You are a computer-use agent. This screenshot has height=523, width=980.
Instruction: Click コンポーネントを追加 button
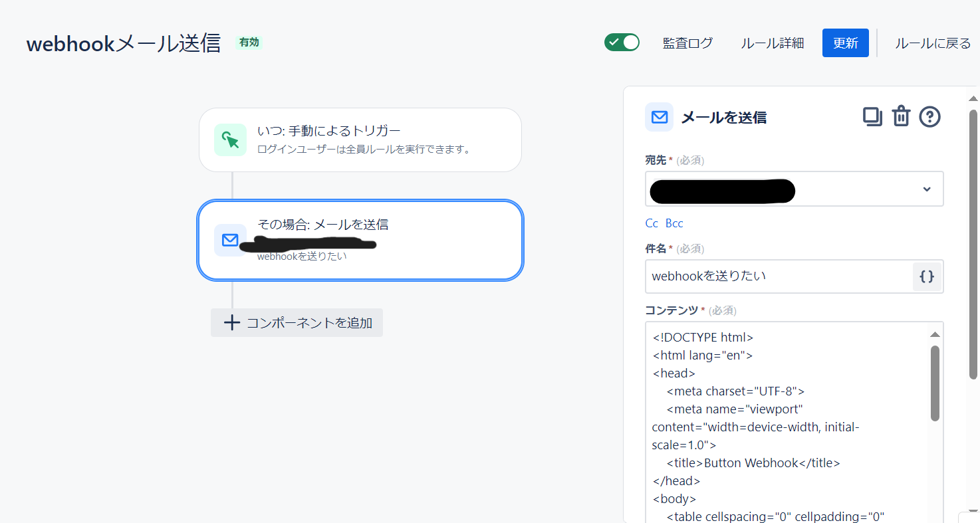tap(297, 323)
